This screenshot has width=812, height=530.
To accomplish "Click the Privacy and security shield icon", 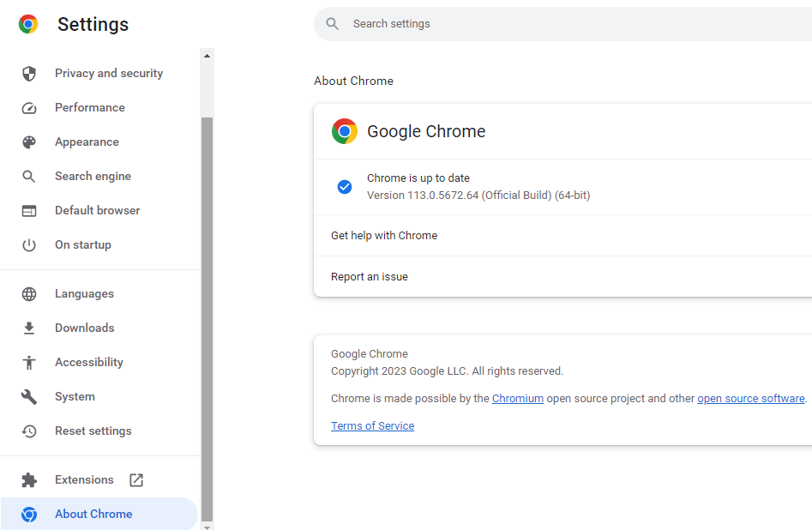I will 29,74.
